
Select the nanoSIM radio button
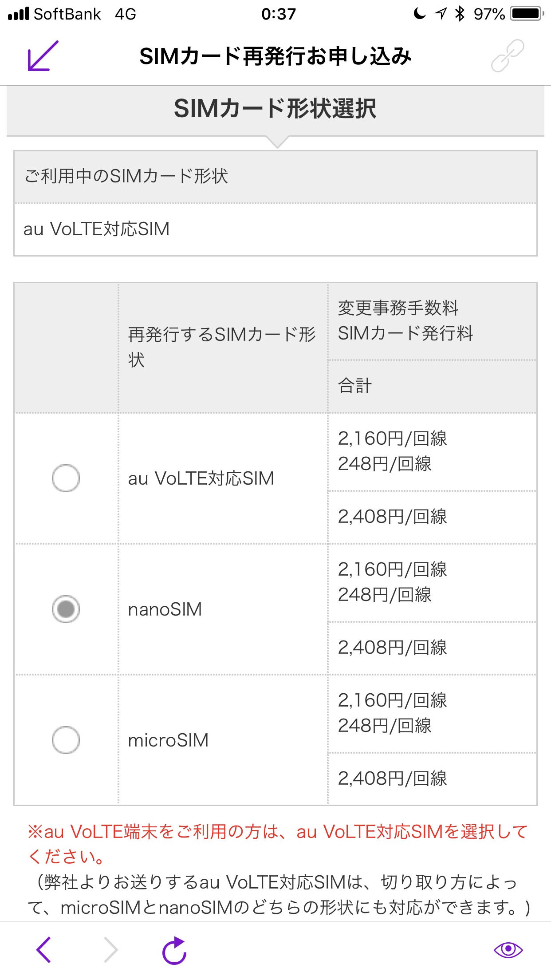66,609
